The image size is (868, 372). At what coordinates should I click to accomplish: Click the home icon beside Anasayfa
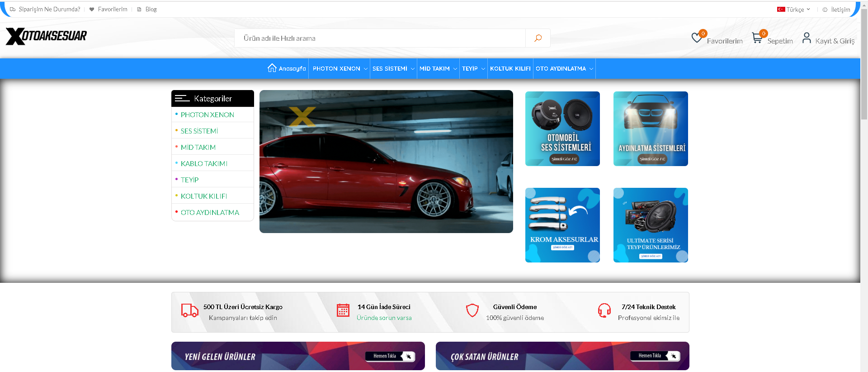(x=272, y=68)
